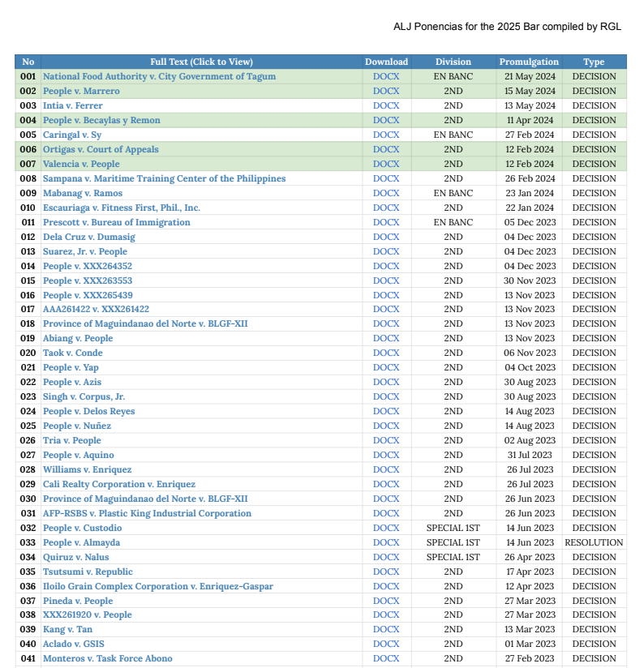Open Singh v. Corpus, Jr. link
This screenshot has width=644, height=668.
[84, 396]
